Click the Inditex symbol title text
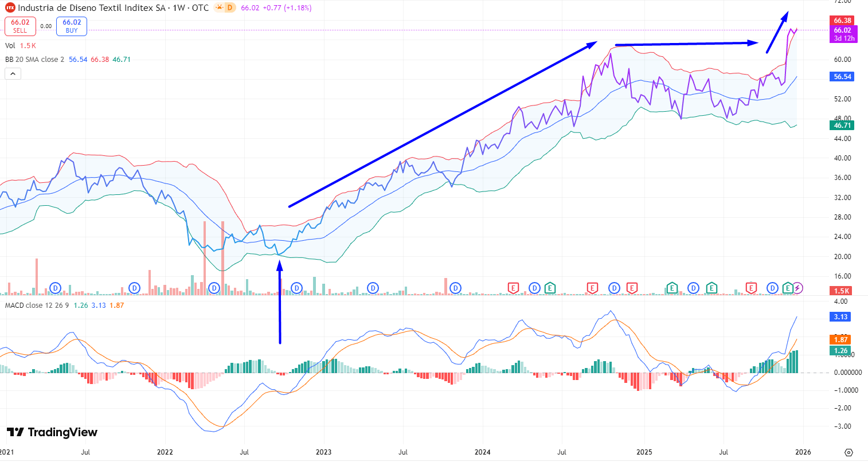The width and height of the screenshot is (868, 462). click(92, 8)
